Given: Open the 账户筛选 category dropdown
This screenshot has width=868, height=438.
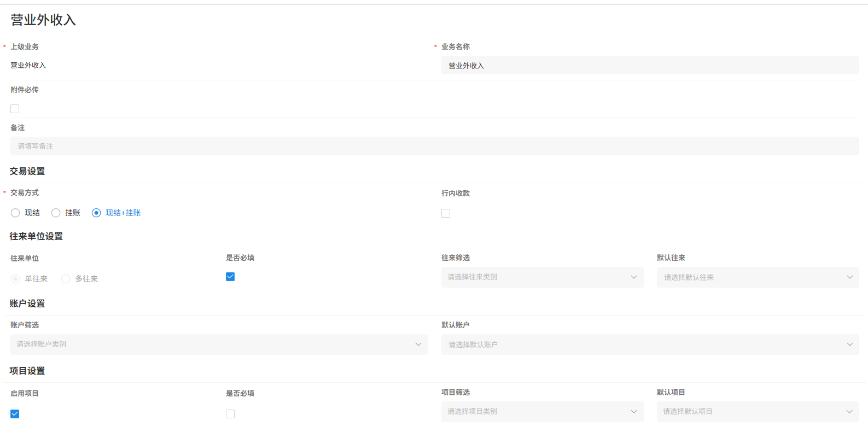Looking at the screenshot, I should click(x=219, y=344).
